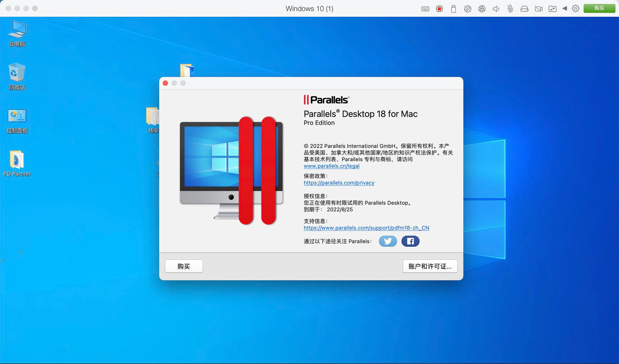The image size is (619, 364).
Task: Open 账户和许可证 account and license button
Action: click(x=430, y=266)
